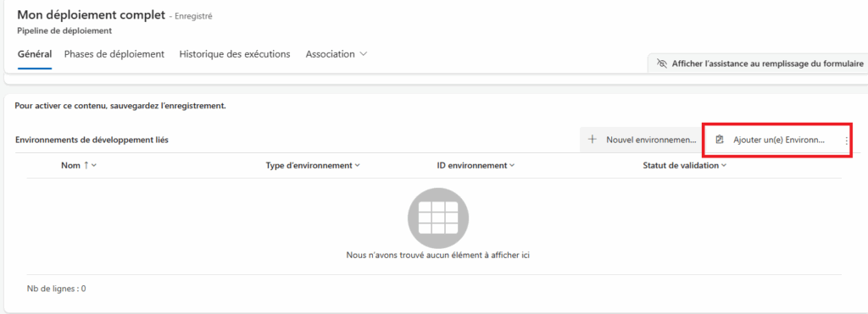This screenshot has height=314, width=868.
Task: Sort by the Nom column header
Action: pos(79,165)
